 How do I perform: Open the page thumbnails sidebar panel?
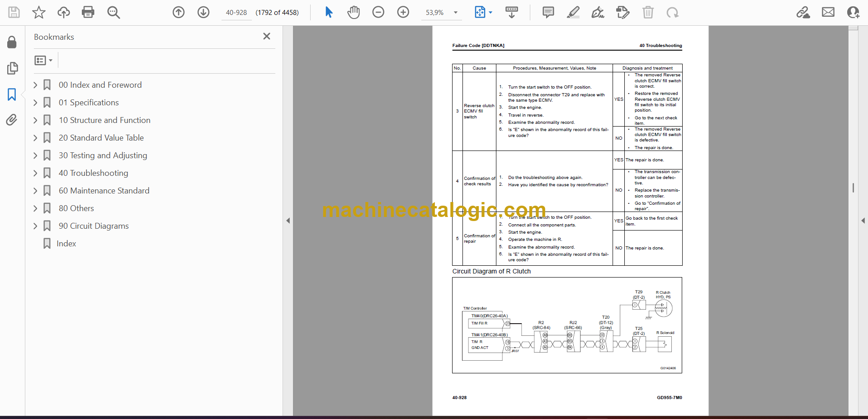coord(12,68)
